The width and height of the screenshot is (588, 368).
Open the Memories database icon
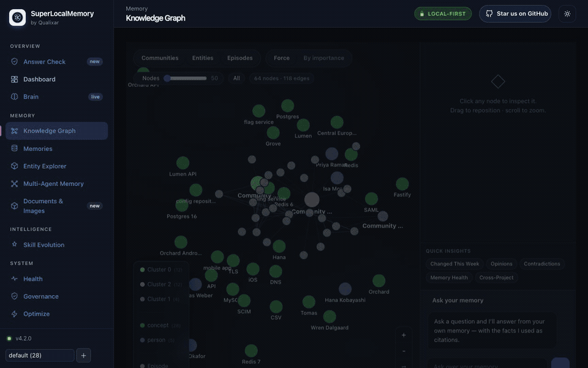[x=14, y=148]
